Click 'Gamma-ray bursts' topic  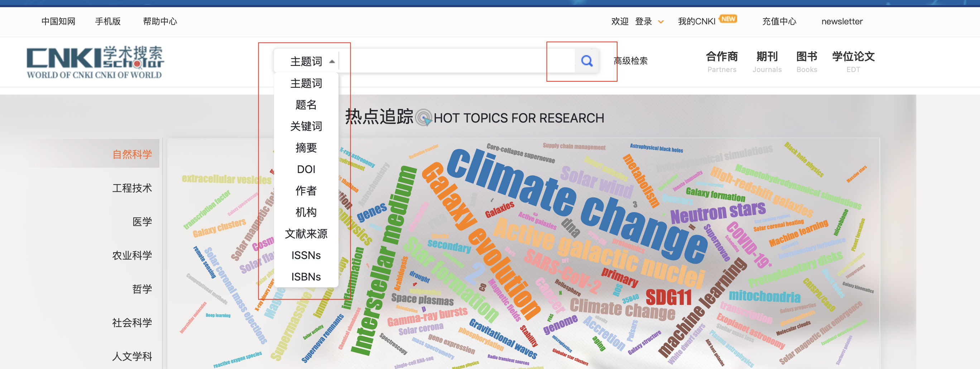[427, 316]
